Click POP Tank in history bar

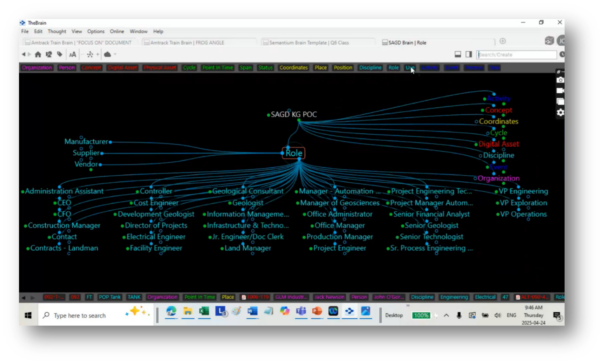pos(110,297)
